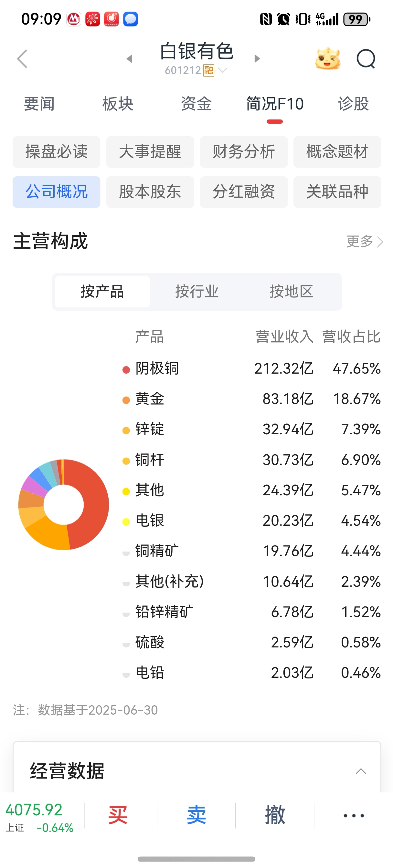Open 更多 for 主营构成
393x868 pixels.
click(365, 242)
